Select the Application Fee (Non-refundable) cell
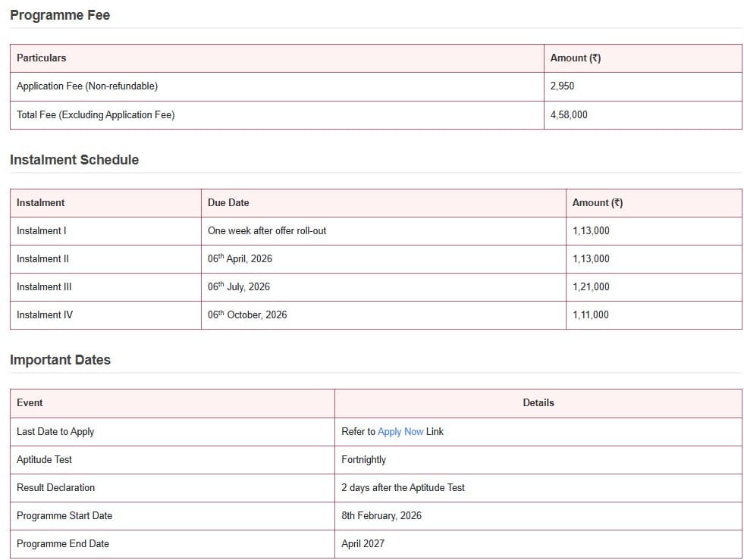This screenshot has width=744, height=560. click(x=87, y=86)
